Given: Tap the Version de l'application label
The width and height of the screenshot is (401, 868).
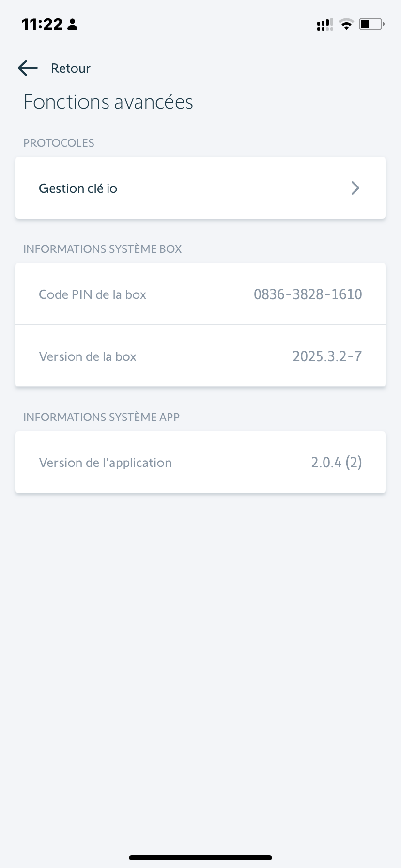Looking at the screenshot, I should [x=105, y=463].
